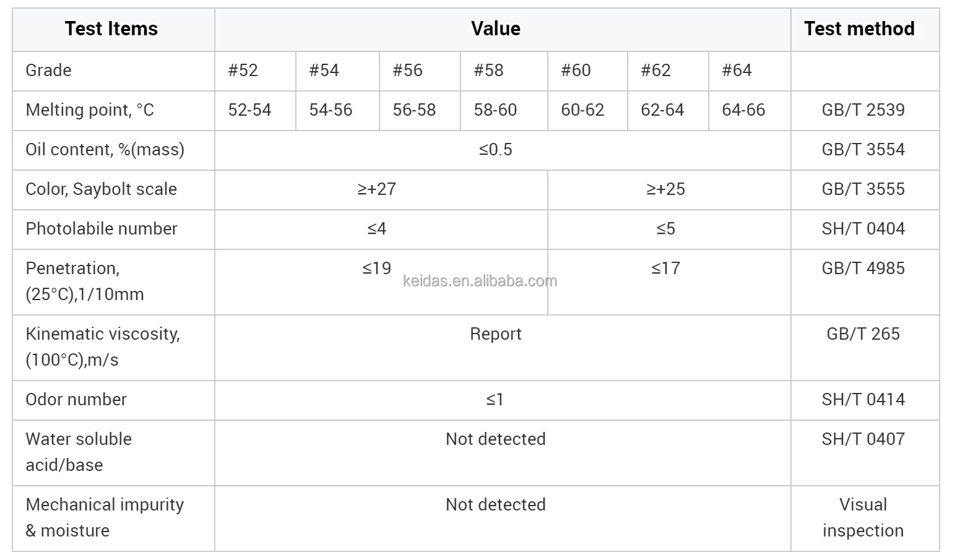Click the Test Items header cell
960x560 pixels.
coord(111,28)
